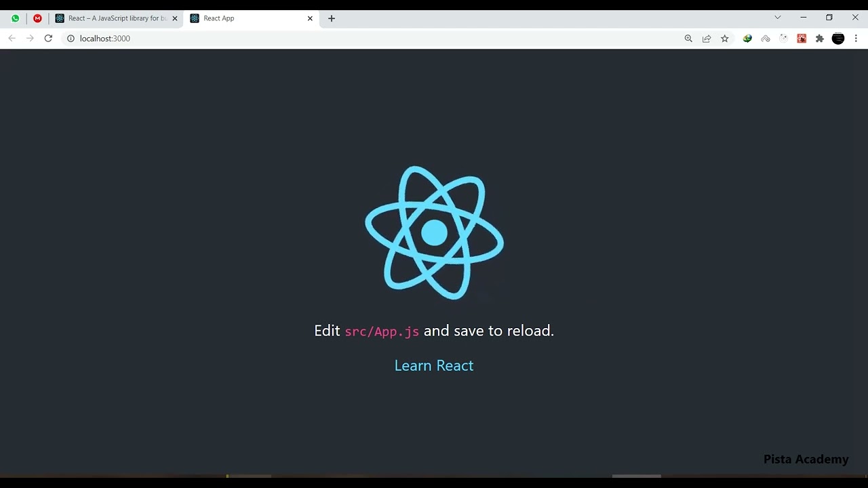Open the red paw extension
Viewport: 868px width, 488px height.
(x=802, y=39)
